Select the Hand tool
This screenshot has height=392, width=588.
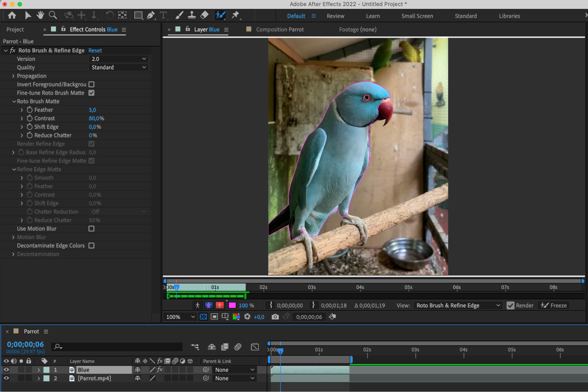coord(40,15)
